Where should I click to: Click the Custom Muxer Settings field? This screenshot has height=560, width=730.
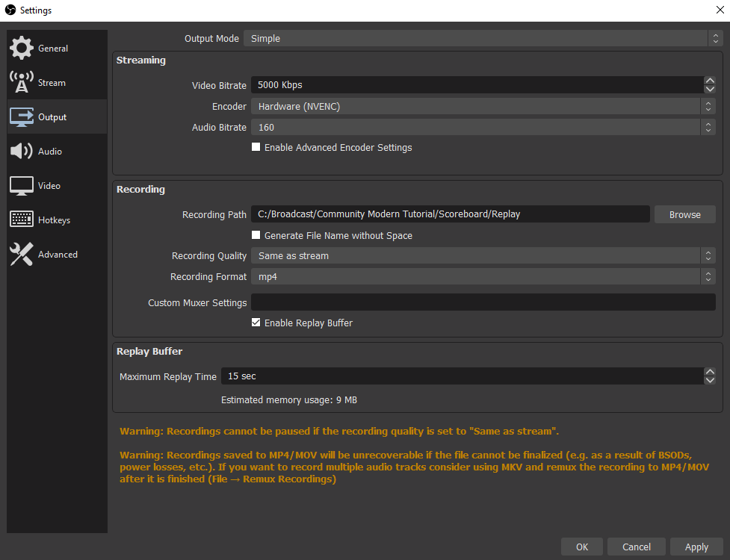[483, 302]
